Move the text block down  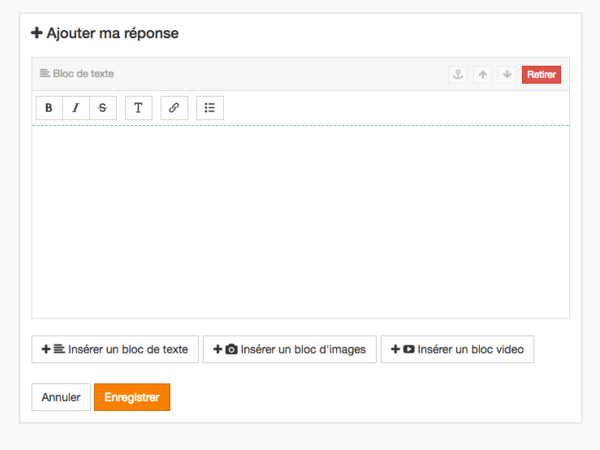(x=507, y=75)
